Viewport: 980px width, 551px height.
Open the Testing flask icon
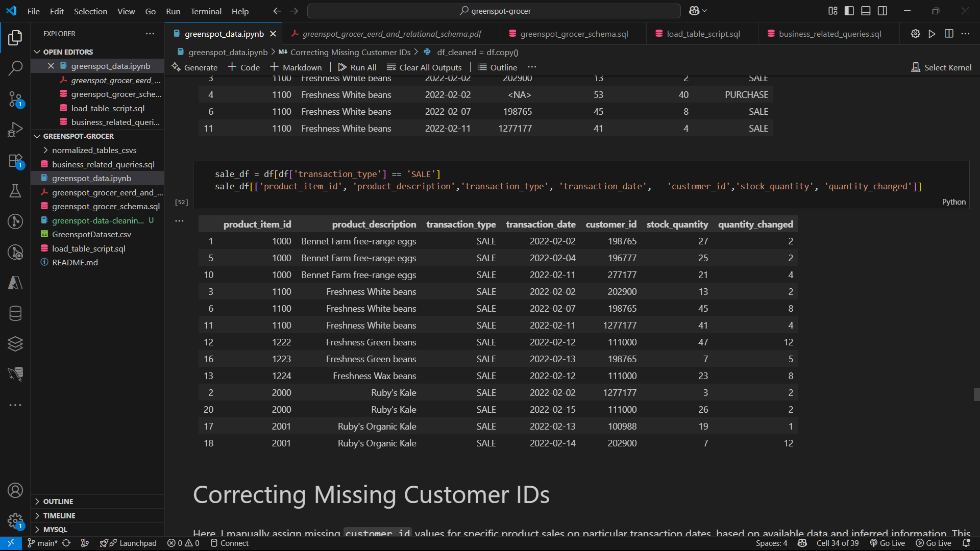[15, 191]
